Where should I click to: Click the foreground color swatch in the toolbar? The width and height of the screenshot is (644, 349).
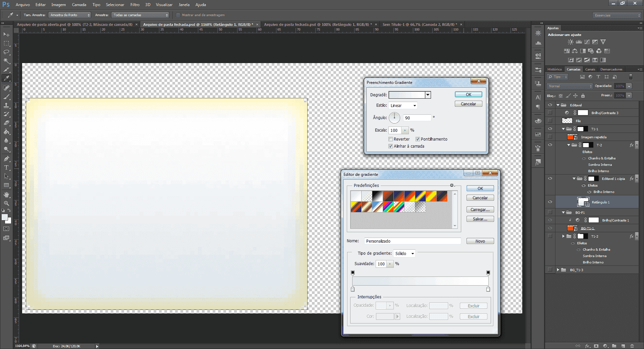tap(5, 217)
